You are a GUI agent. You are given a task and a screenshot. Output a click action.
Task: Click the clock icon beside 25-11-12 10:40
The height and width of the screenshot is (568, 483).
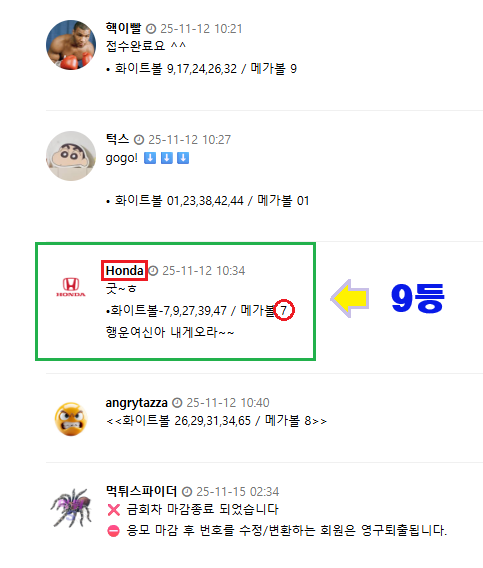177,403
